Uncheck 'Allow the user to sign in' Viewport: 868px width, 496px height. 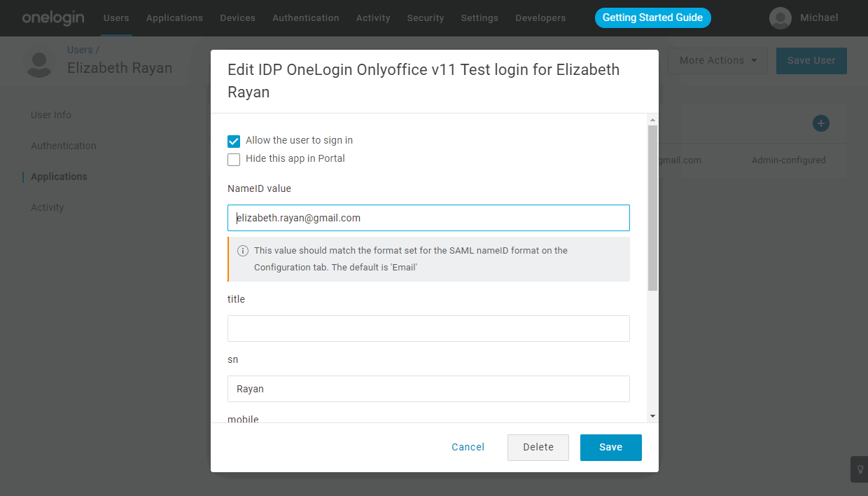(233, 141)
